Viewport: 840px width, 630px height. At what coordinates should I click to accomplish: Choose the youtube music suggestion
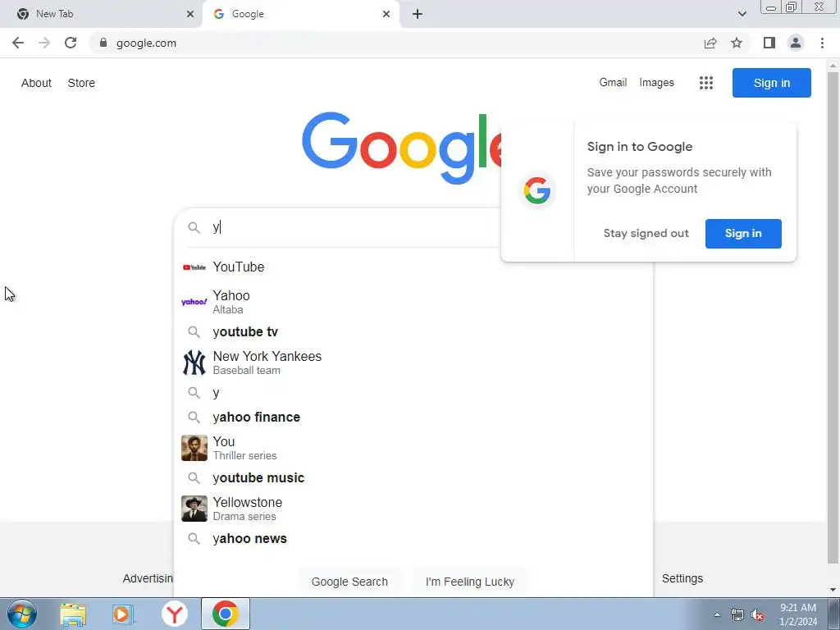click(413, 478)
